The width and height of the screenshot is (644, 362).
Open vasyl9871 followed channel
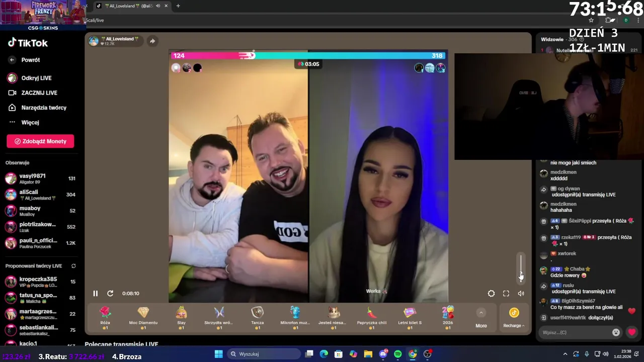tap(40, 178)
